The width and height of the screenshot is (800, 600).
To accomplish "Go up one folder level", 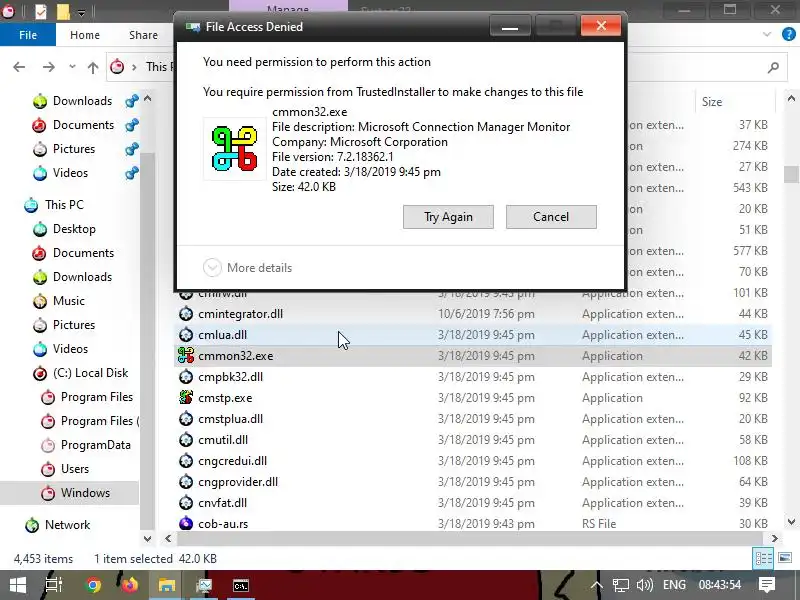I will (x=93, y=67).
